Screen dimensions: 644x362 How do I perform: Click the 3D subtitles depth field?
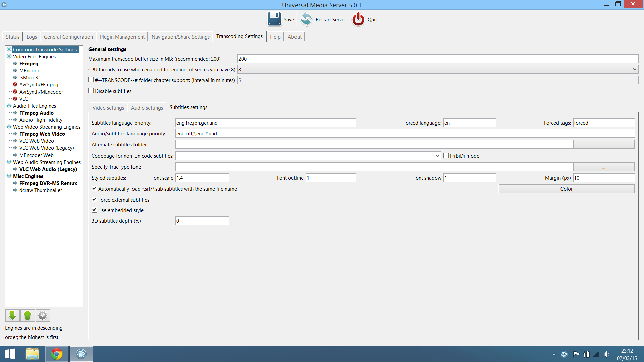point(203,221)
